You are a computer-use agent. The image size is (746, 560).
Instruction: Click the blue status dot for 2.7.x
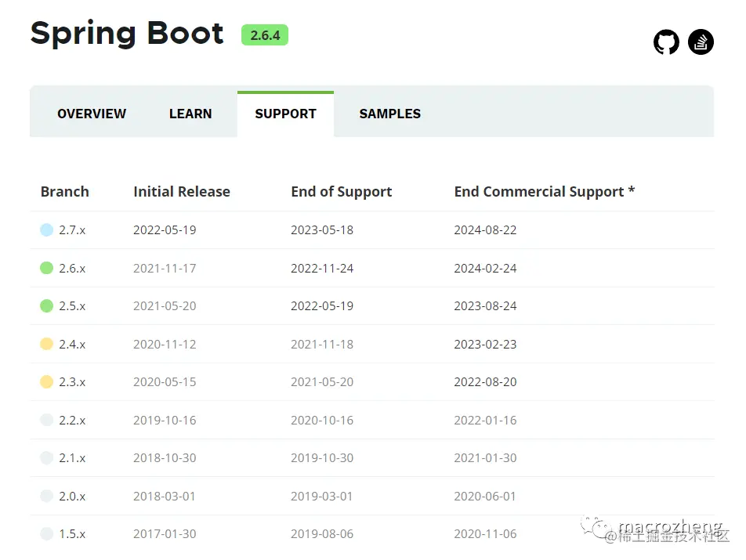click(47, 230)
